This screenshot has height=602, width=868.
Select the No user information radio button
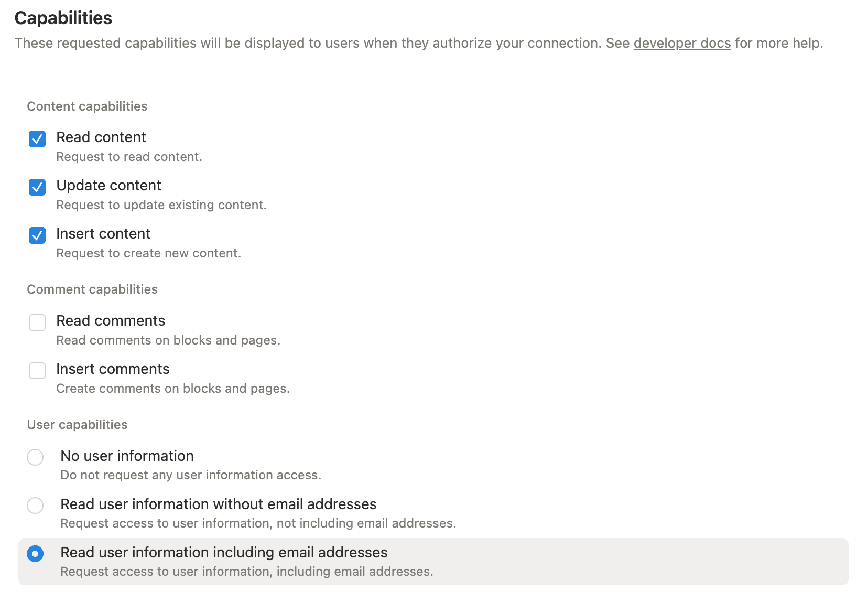pos(35,457)
